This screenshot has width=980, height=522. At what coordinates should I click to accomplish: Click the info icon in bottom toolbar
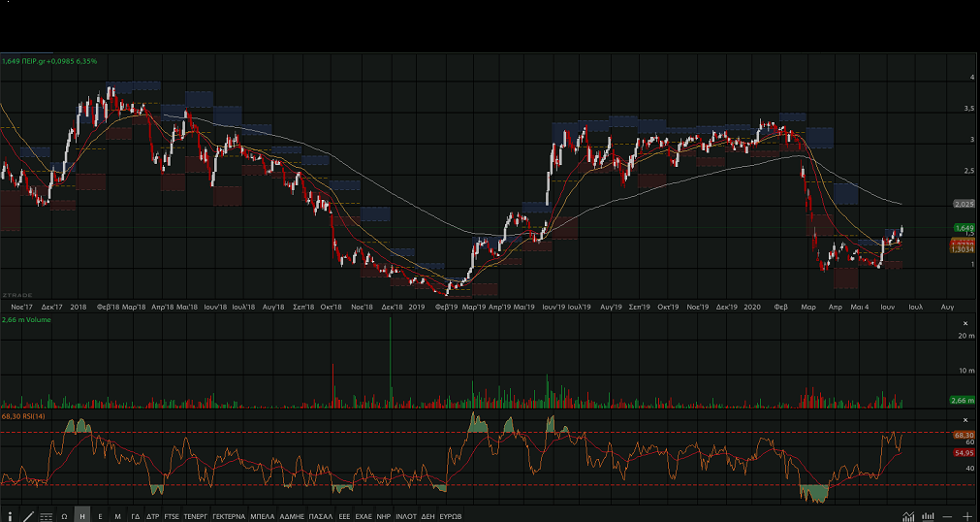point(11,516)
